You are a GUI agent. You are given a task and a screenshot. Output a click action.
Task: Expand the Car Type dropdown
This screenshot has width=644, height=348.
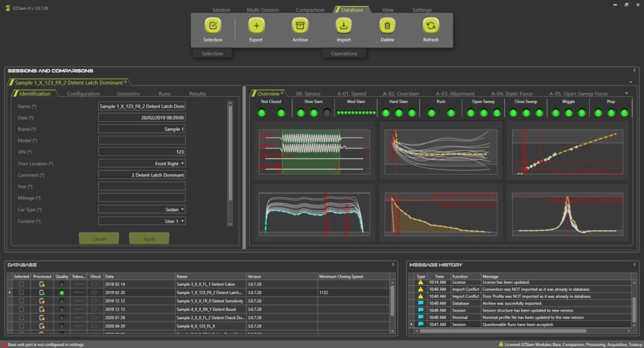[182, 209]
